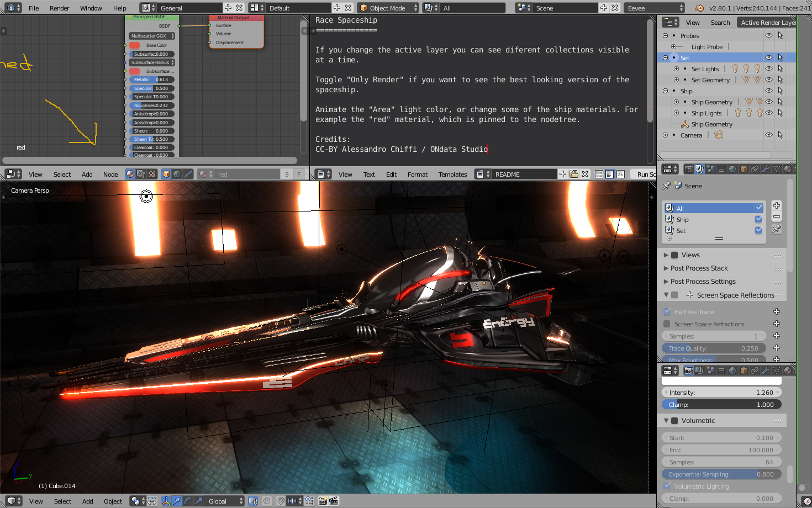Open the Object Mode dropdown

[388, 8]
